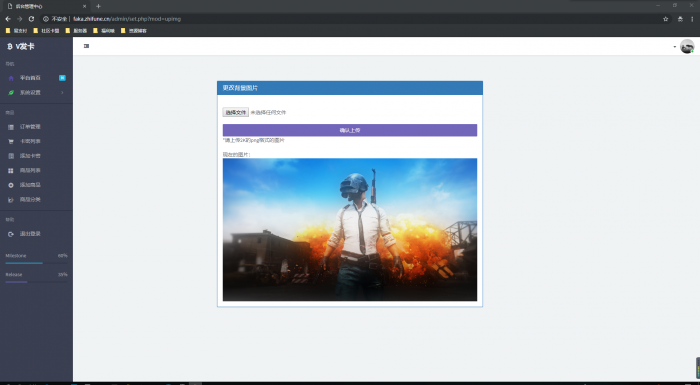
Task: Click the 添加卡密 sheet icon in sidebar
Action: tap(11, 156)
